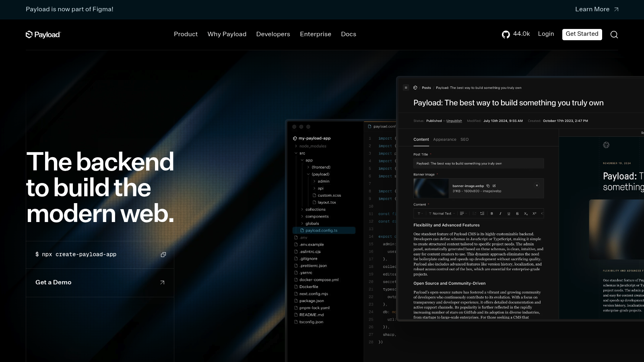Click the Payload logo in the header
Screen dimensions: 644x362
(43, 35)
